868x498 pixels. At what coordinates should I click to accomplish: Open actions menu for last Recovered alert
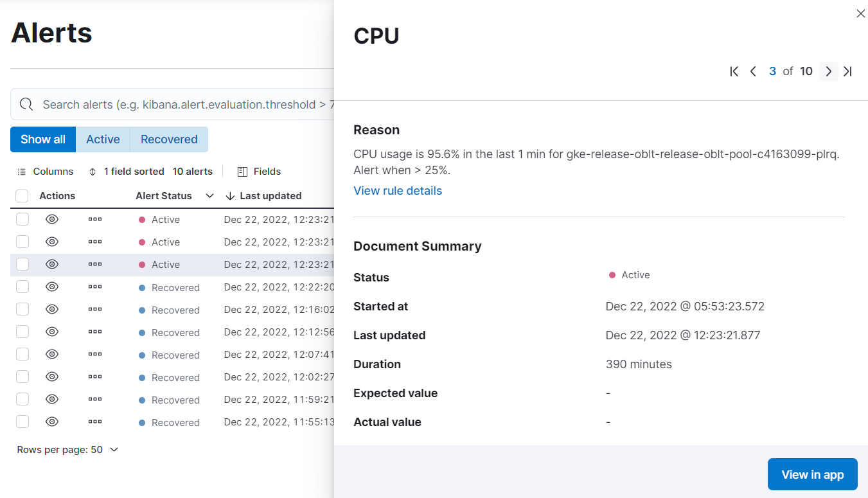95,422
